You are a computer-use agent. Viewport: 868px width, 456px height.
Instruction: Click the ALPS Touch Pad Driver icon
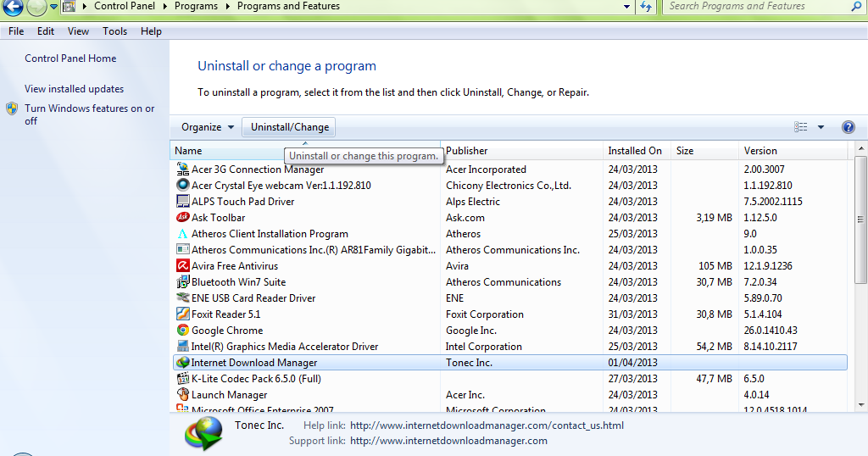(x=183, y=201)
